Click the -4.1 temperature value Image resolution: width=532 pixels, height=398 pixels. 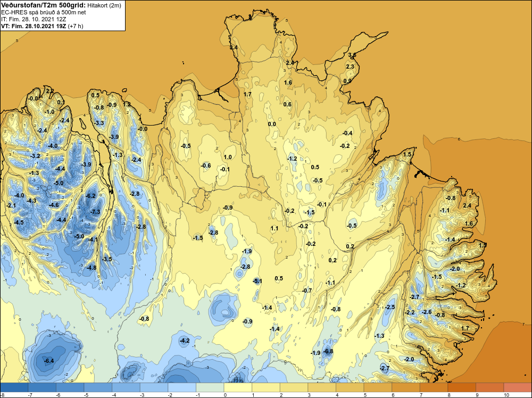coord(93,239)
